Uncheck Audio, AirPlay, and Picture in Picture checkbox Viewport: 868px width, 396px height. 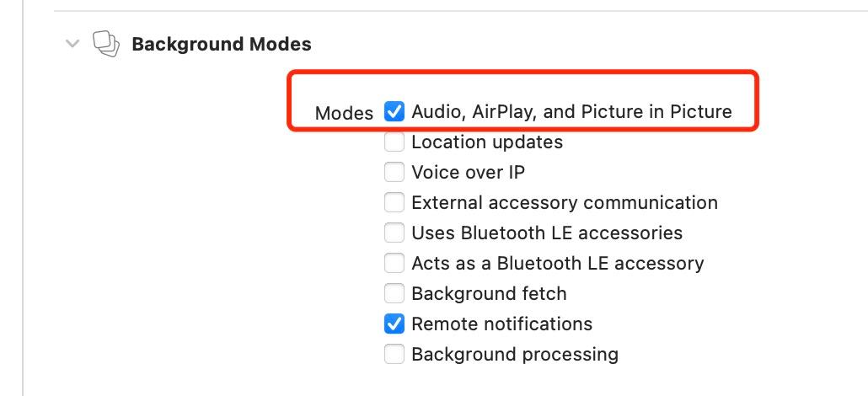tap(394, 111)
